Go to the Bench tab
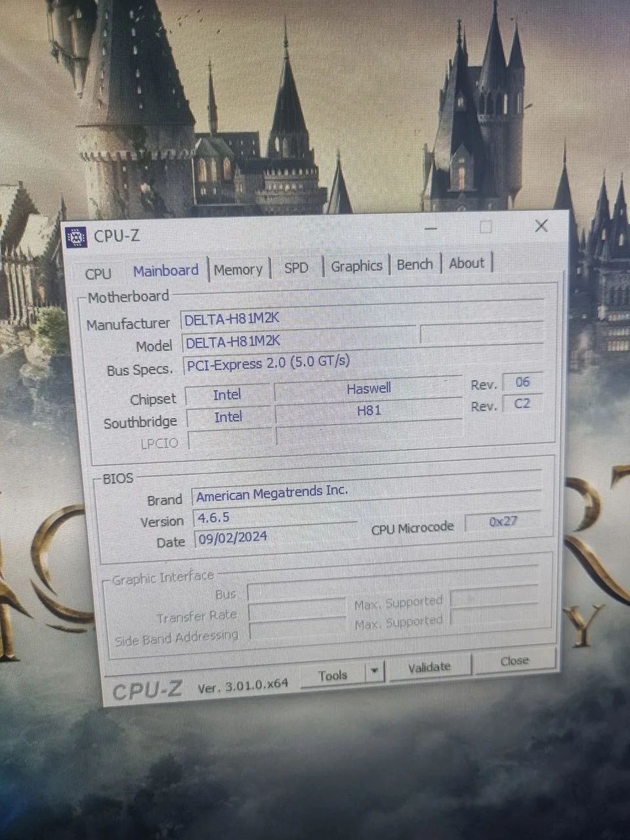This screenshot has height=840, width=630. 415,264
